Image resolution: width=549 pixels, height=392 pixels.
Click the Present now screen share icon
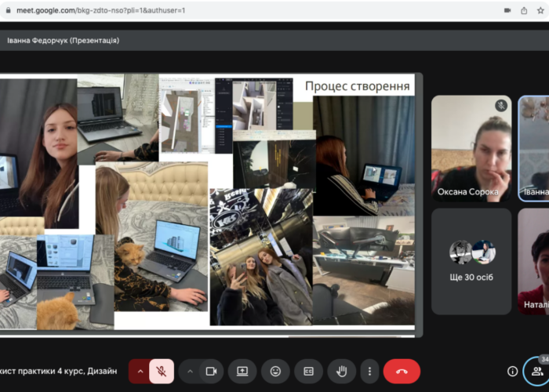click(x=242, y=371)
